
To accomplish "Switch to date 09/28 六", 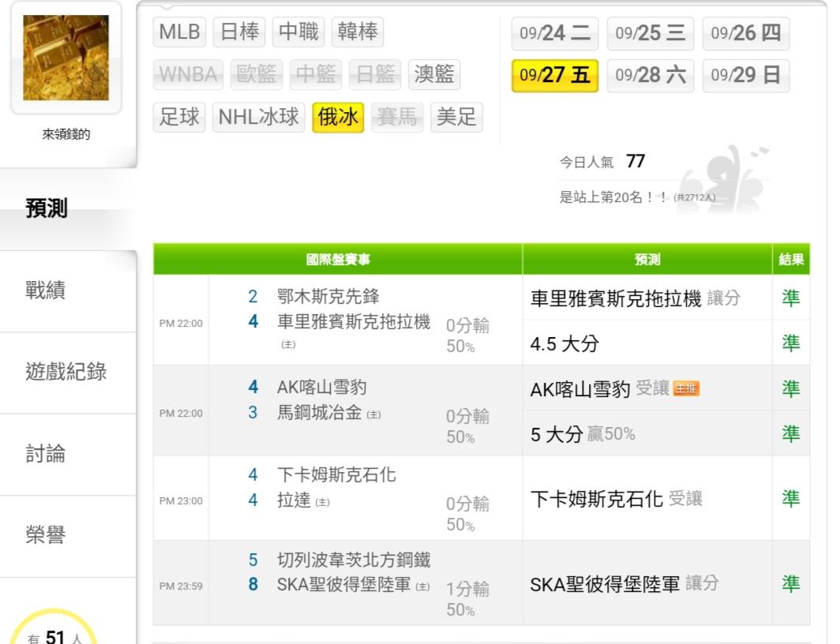I will click(x=651, y=76).
